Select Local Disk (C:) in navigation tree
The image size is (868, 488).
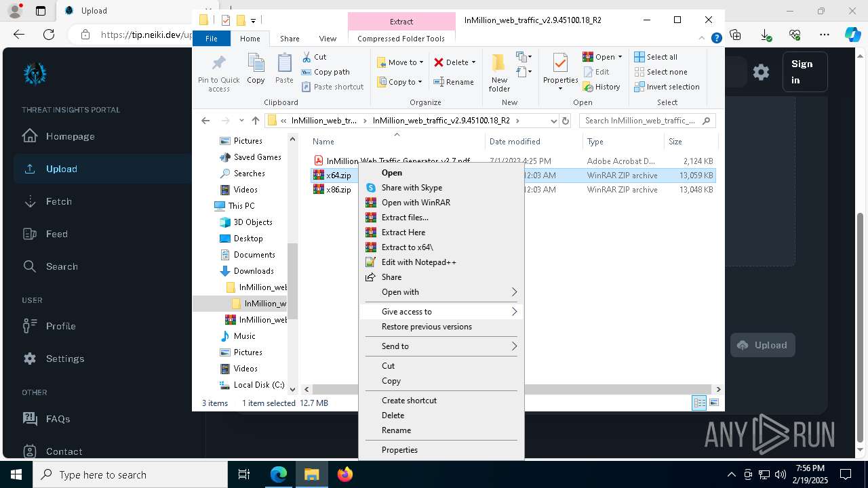point(258,385)
